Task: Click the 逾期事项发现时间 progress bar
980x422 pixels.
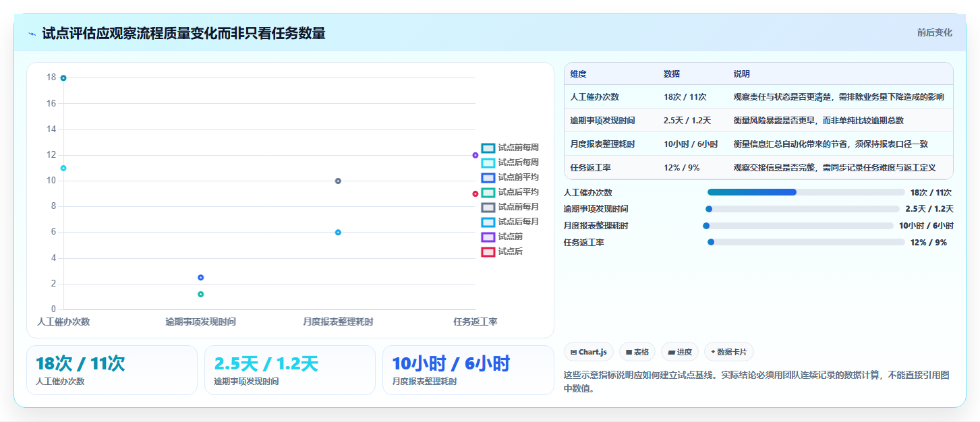Action: click(x=803, y=209)
